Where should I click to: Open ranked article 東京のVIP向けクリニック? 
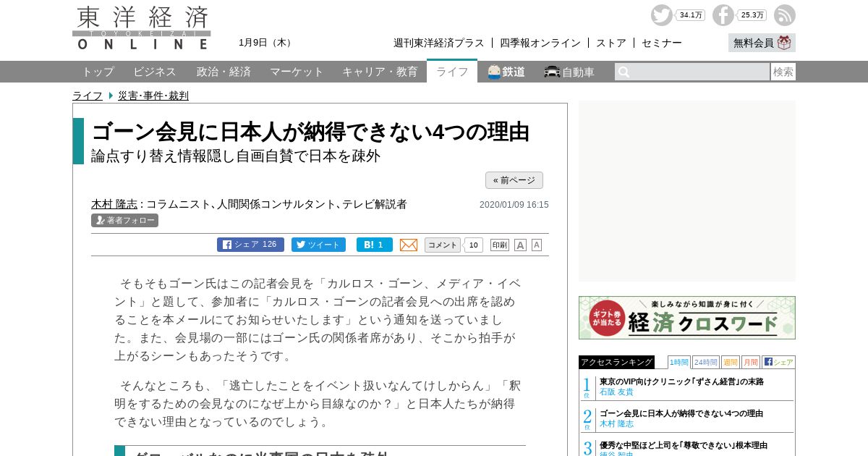[681, 381]
